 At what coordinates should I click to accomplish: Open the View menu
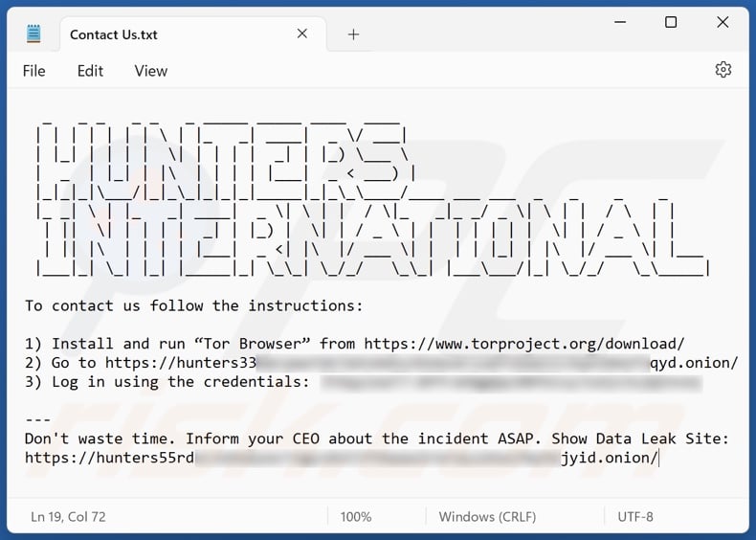click(151, 71)
